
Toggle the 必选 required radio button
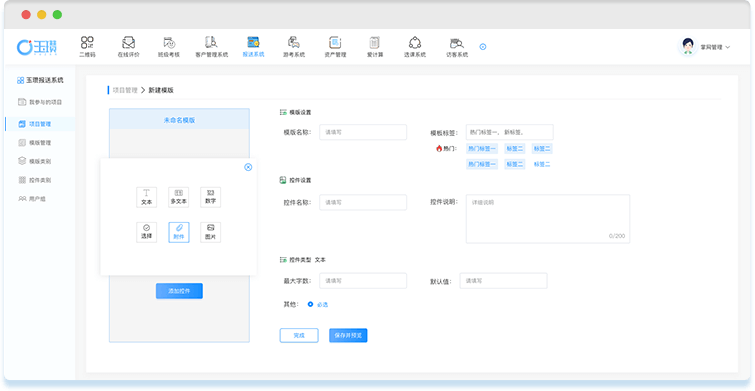pyautogui.click(x=311, y=304)
